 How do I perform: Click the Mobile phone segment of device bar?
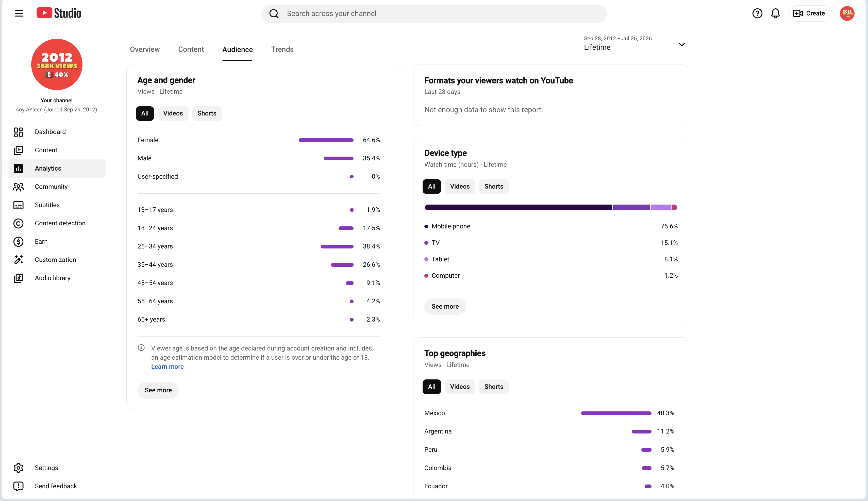pos(518,208)
